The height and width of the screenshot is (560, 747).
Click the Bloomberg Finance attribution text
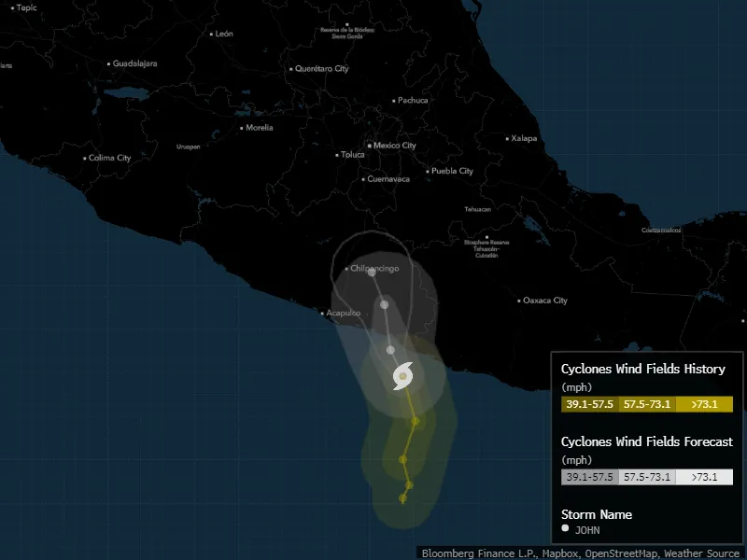580,553
